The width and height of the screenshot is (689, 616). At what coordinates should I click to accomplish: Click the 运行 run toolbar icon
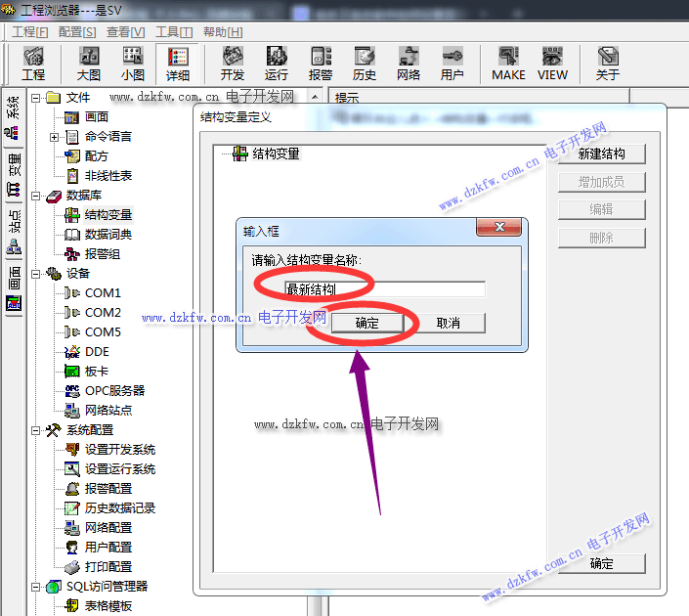[x=277, y=63]
